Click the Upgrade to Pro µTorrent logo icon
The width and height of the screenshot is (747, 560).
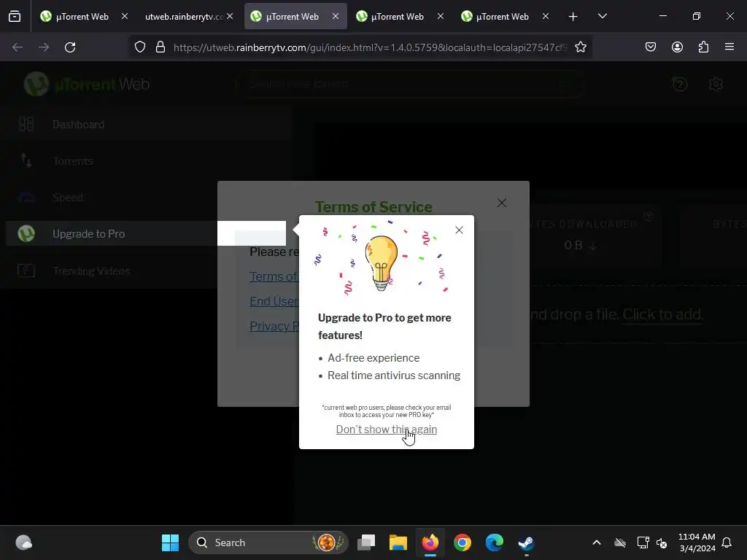(x=26, y=234)
